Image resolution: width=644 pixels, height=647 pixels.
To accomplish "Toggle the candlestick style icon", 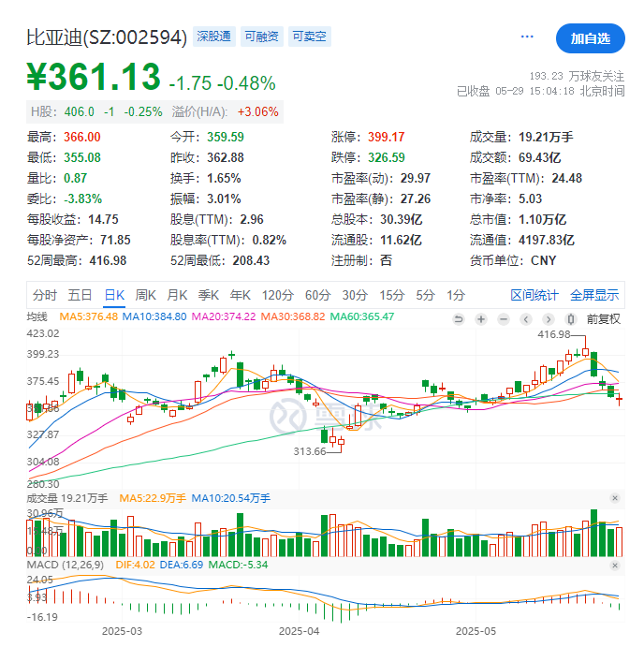I will tap(571, 319).
